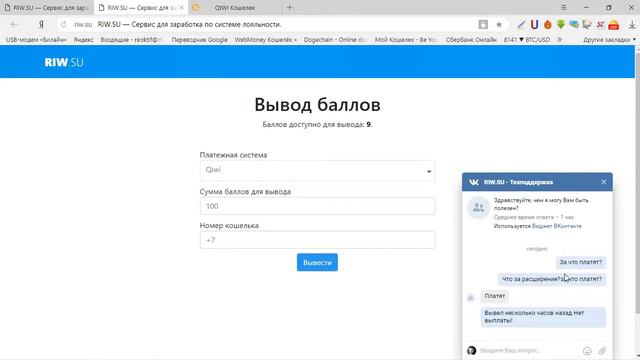Open USB-модем «Билайн» bookmark
The width and height of the screenshot is (640, 360).
point(36,40)
